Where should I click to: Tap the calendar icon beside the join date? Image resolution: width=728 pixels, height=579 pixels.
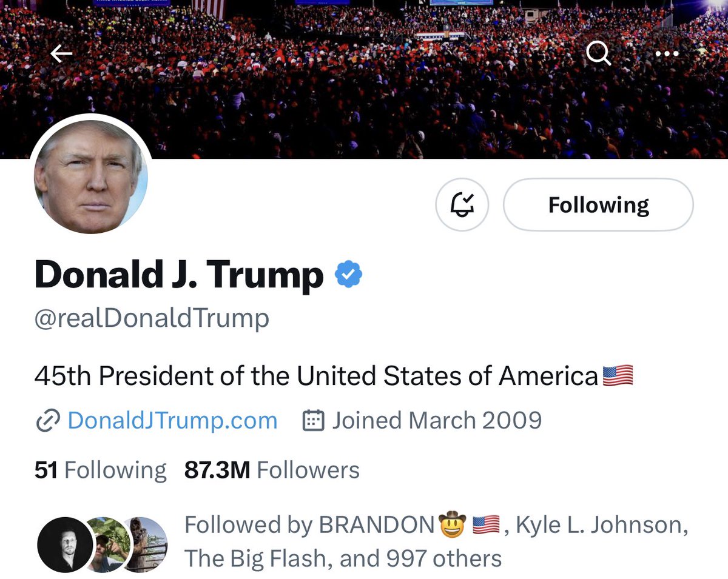tap(313, 420)
